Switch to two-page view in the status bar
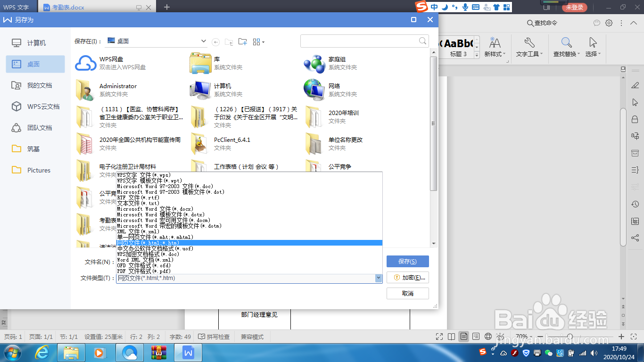 coord(452,337)
